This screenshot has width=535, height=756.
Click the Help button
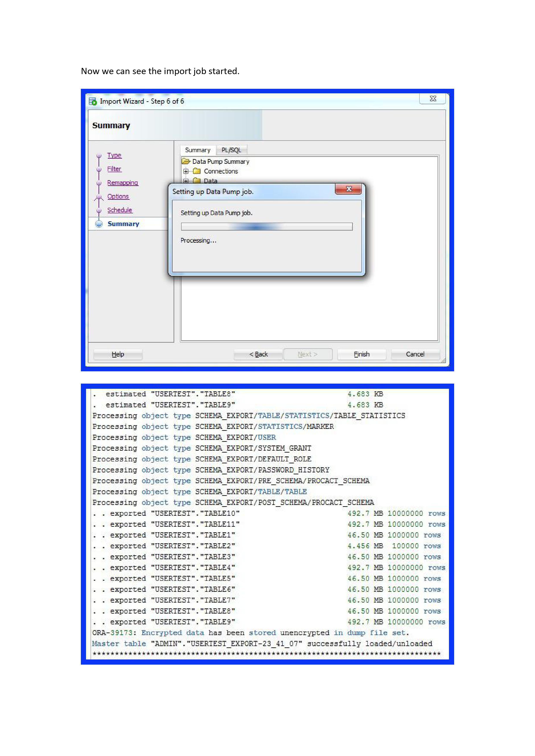(118, 354)
